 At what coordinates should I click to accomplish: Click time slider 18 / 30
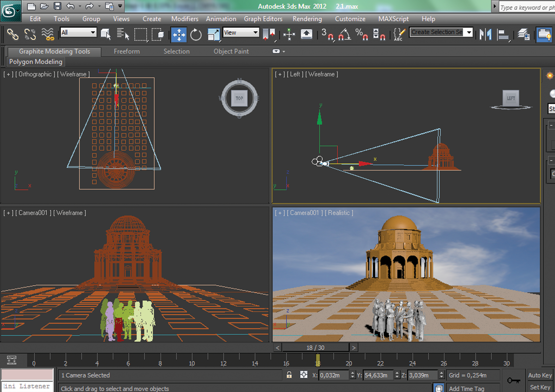315,348
